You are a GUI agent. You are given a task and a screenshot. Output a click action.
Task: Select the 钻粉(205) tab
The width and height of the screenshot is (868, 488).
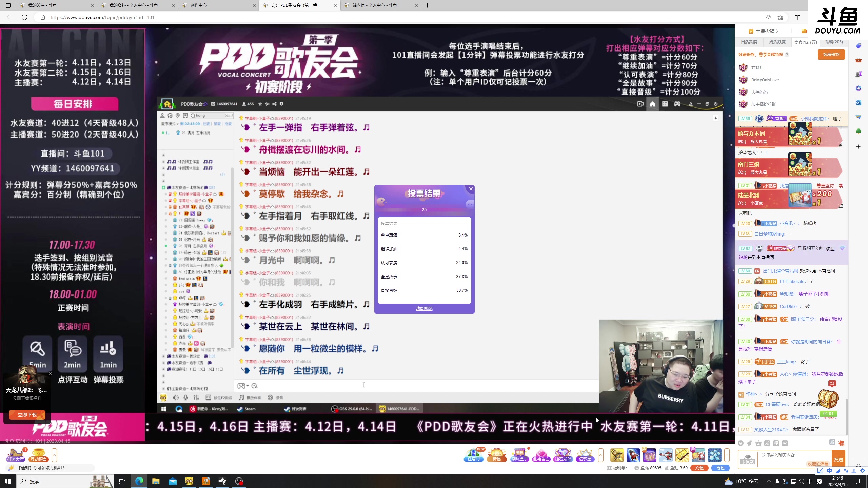[834, 42]
